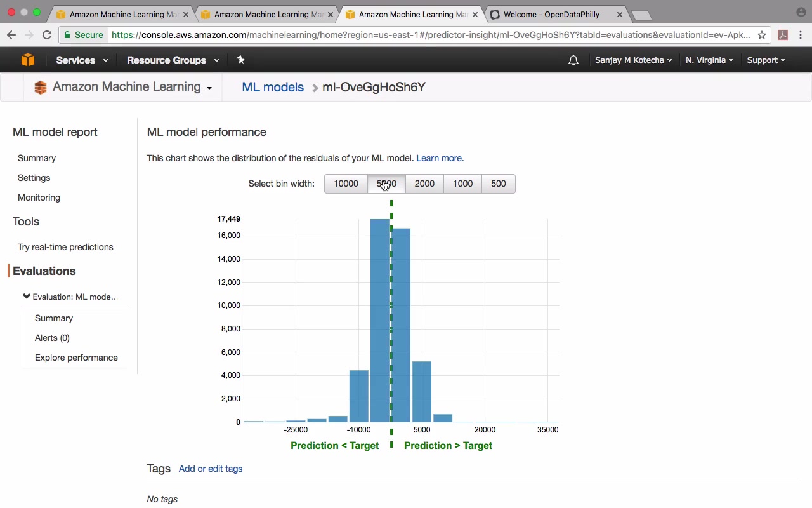Open Explore performance in the sidebar
Viewport: 812px width, 508px height.
[x=76, y=358]
